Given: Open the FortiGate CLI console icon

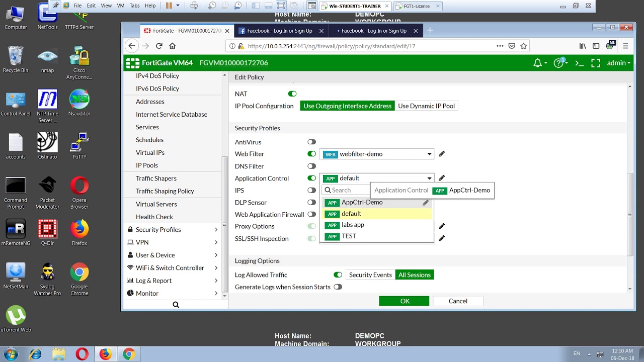Looking at the screenshot, I should coord(579,63).
